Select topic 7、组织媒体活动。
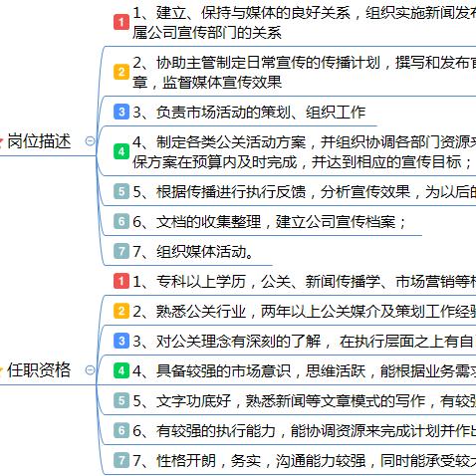The width and height of the screenshot is (476, 476). click(x=193, y=251)
